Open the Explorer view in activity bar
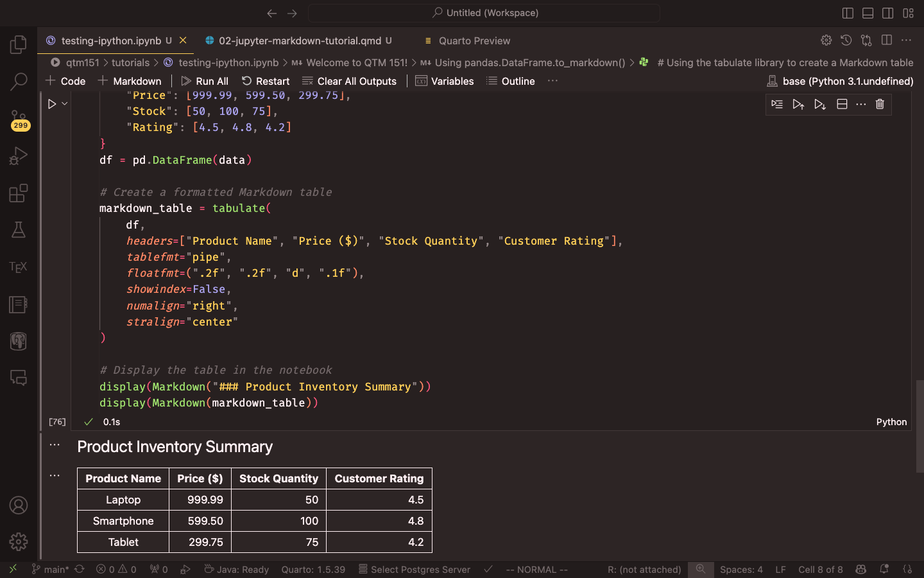Image resolution: width=924 pixels, height=578 pixels. (19, 44)
